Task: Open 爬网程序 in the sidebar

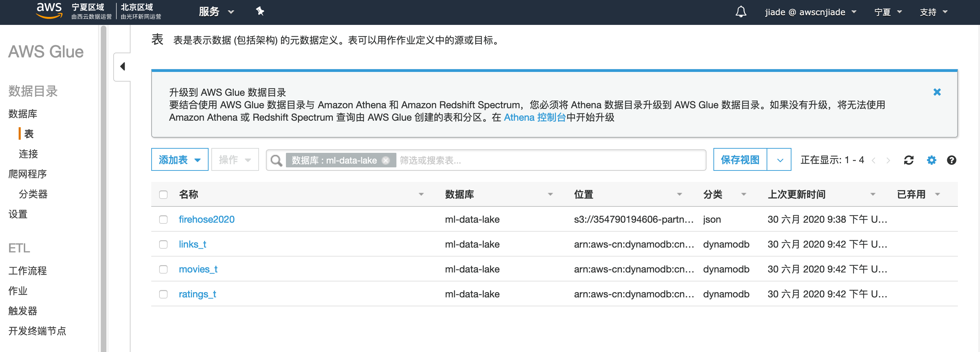Action: click(27, 174)
